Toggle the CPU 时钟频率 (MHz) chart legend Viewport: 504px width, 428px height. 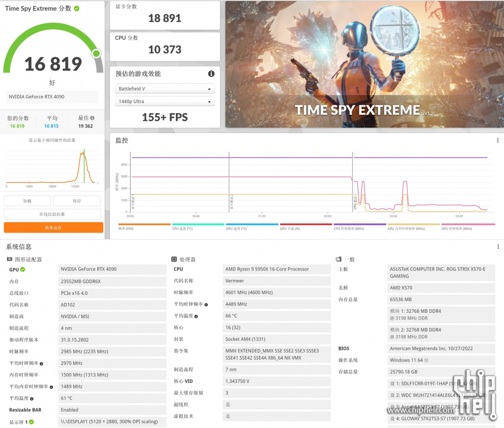[359, 227]
